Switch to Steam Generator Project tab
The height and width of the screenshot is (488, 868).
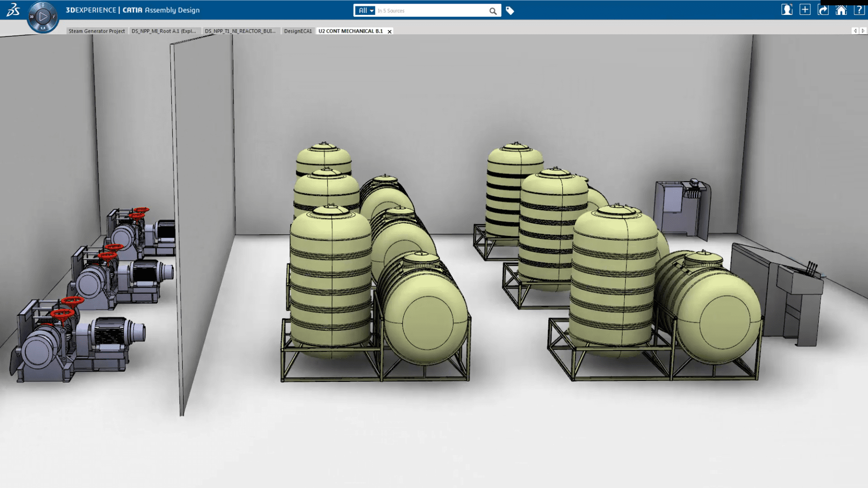(96, 31)
